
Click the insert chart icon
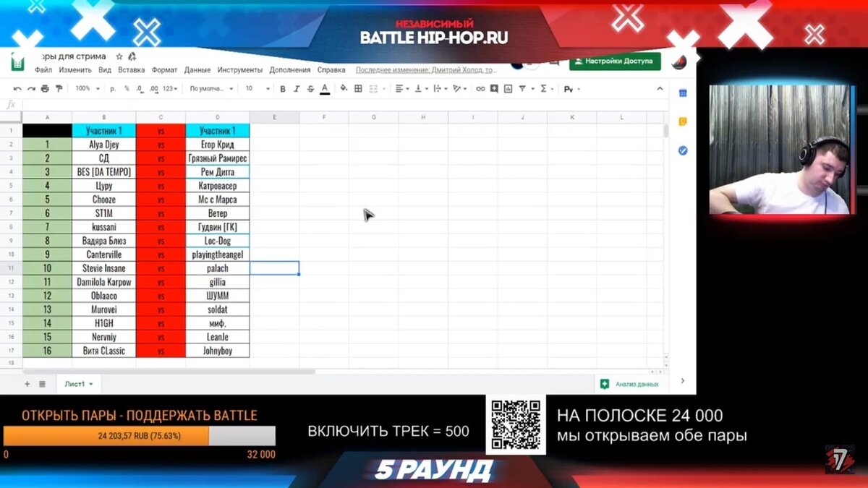pyautogui.click(x=508, y=89)
